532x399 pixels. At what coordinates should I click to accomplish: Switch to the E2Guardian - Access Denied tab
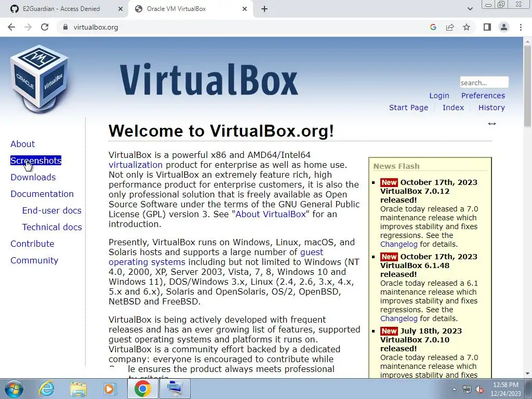coord(61,9)
